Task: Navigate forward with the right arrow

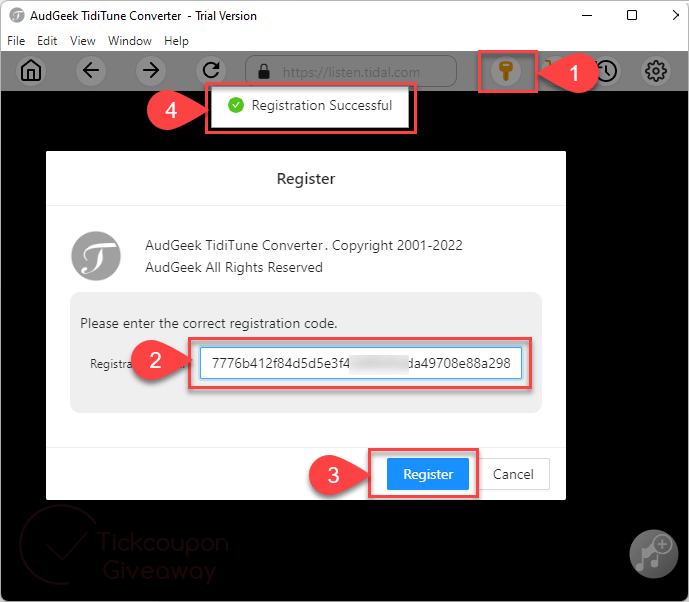Action: [151, 71]
